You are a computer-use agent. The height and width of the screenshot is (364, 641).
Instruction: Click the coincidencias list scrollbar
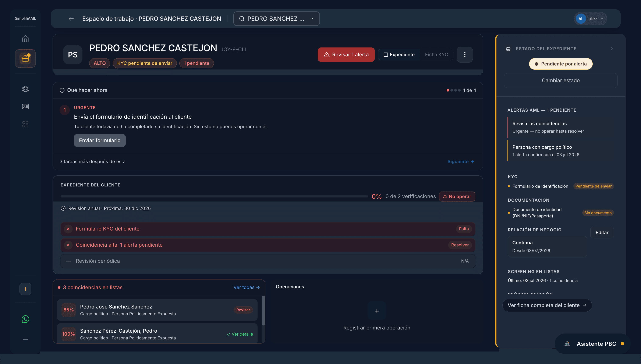[x=263, y=311]
